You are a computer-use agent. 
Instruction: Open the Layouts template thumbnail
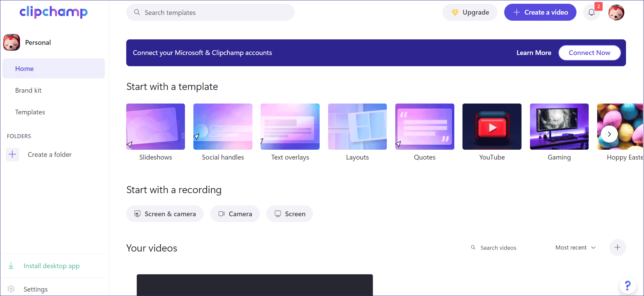357,127
